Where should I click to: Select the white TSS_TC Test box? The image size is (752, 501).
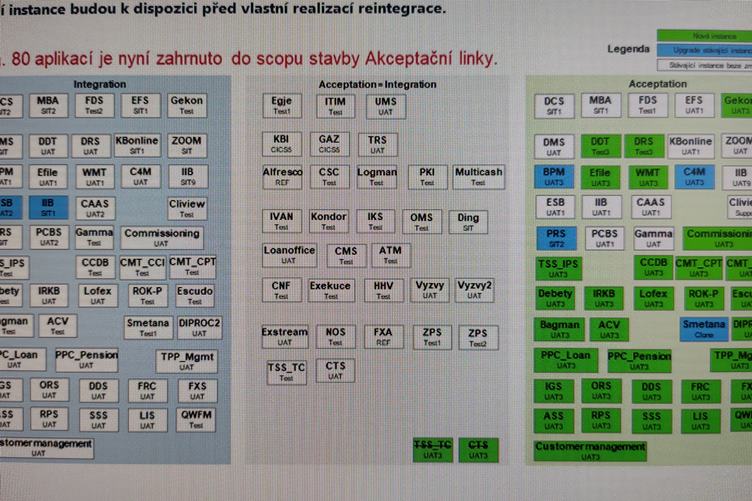coord(286,372)
